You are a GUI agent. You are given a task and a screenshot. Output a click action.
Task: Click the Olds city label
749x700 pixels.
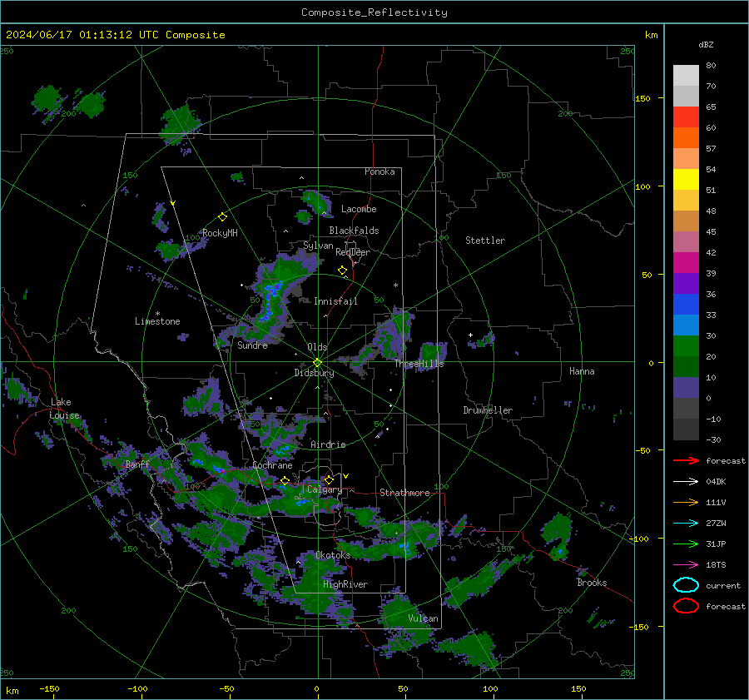tap(317, 347)
